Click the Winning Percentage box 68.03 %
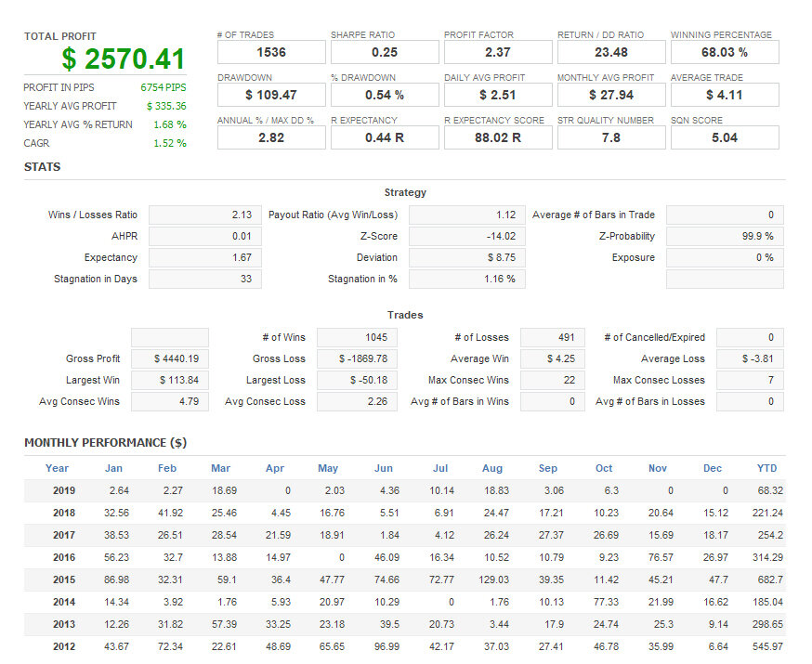The width and height of the screenshot is (812, 664). click(x=725, y=52)
